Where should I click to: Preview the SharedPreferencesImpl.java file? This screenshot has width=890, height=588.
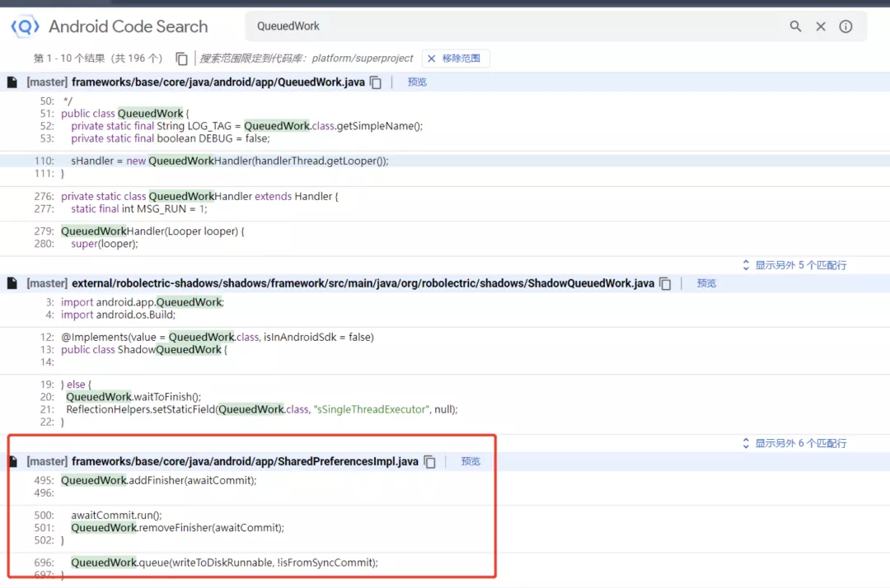471,462
